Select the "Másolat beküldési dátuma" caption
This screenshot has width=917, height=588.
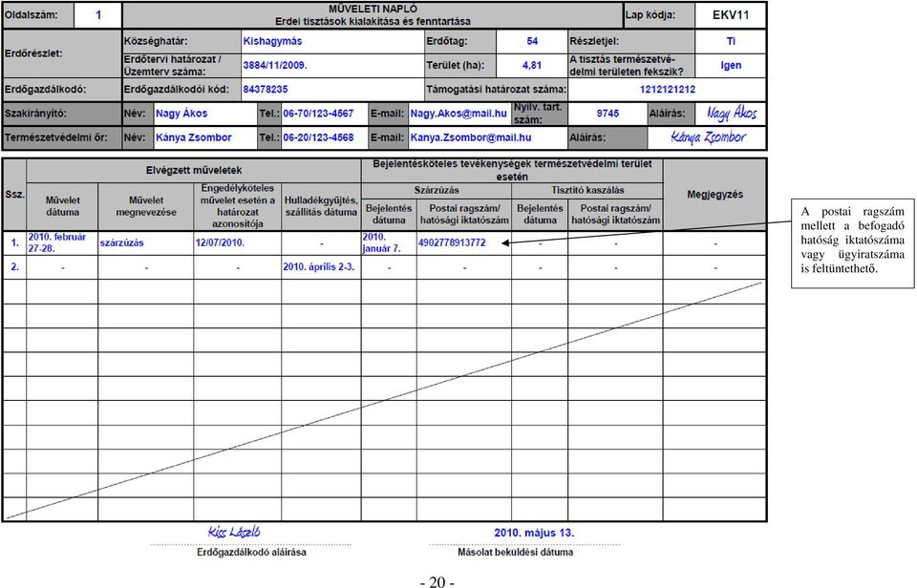coord(515,553)
